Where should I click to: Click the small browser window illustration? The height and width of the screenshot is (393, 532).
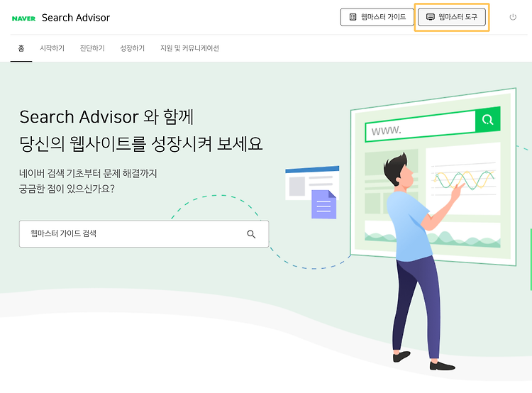312,182
